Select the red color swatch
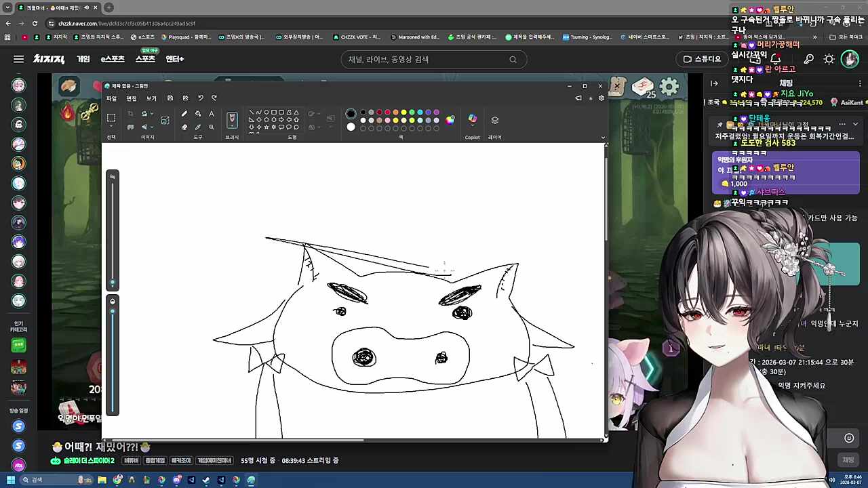This screenshot has height=488, width=868. [x=387, y=113]
